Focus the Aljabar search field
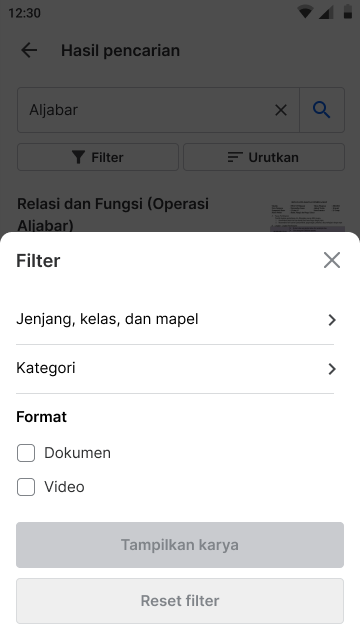 click(145, 110)
